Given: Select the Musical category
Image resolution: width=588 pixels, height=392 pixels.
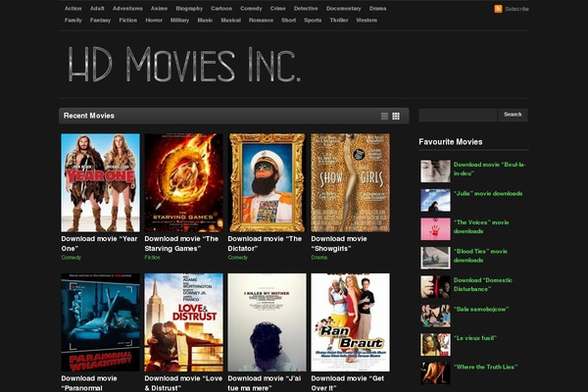Looking at the screenshot, I should click(x=230, y=21).
